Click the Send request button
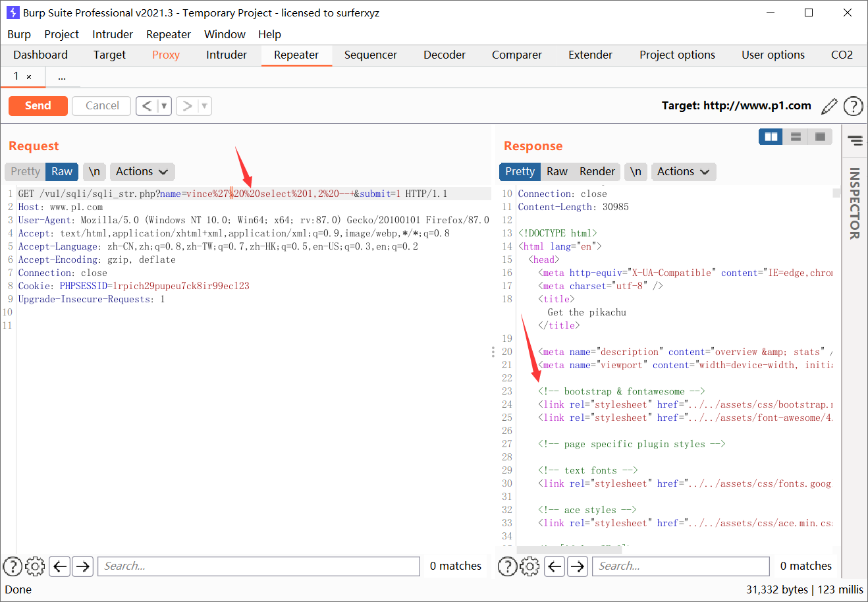 (38, 105)
